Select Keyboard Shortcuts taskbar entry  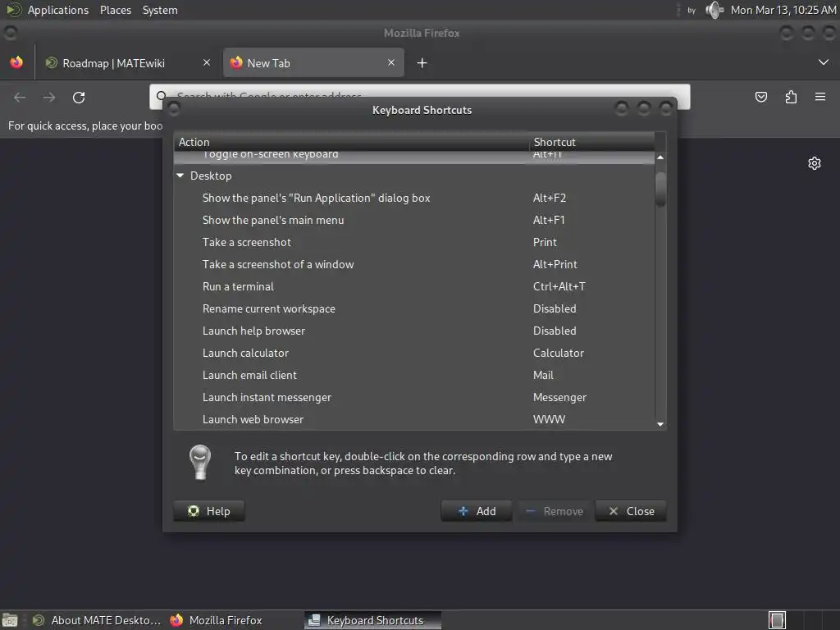click(373, 620)
